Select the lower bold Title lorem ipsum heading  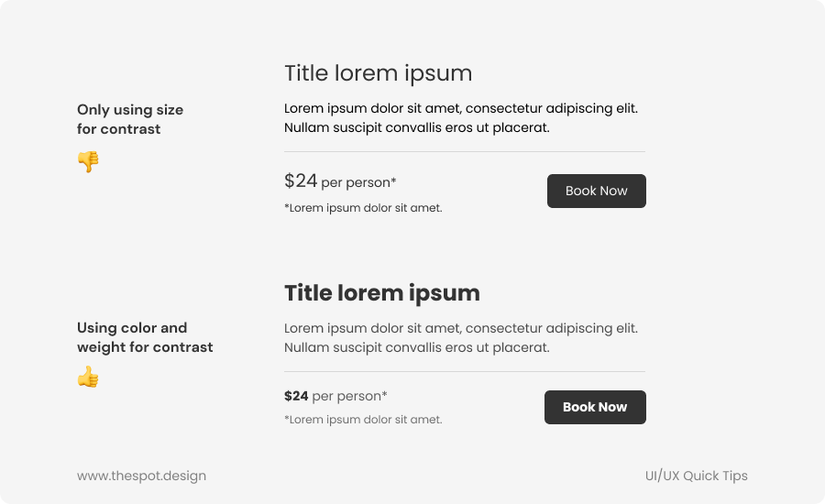(x=381, y=293)
